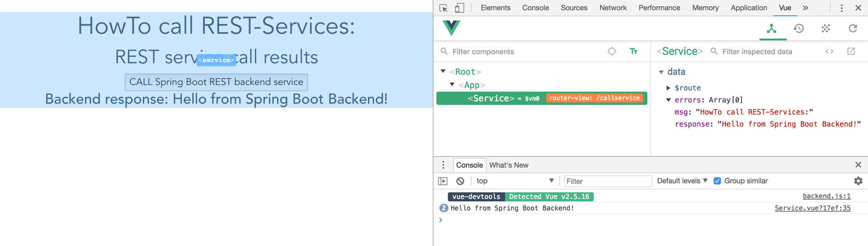Collapse the Root tree node
This screenshot has height=246, width=868.
pos(443,71)
